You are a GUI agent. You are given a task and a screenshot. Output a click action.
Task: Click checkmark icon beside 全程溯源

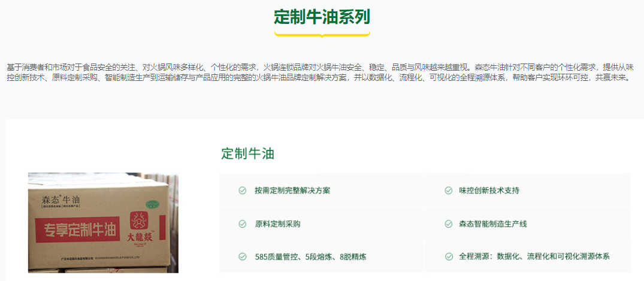click(x=449, y=257)
